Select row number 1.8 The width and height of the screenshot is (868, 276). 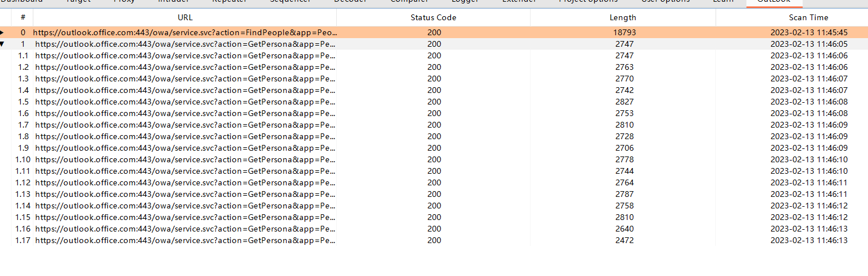(23, 136)
